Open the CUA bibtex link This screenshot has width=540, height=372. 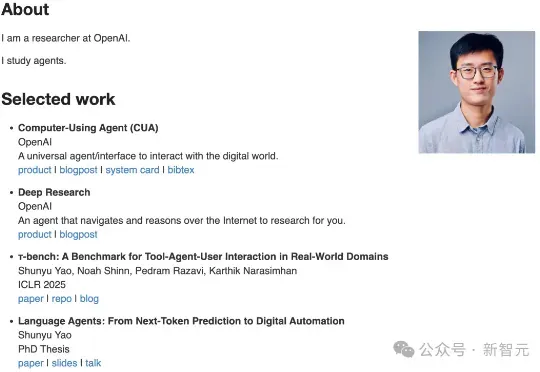[x=181, y=170]
